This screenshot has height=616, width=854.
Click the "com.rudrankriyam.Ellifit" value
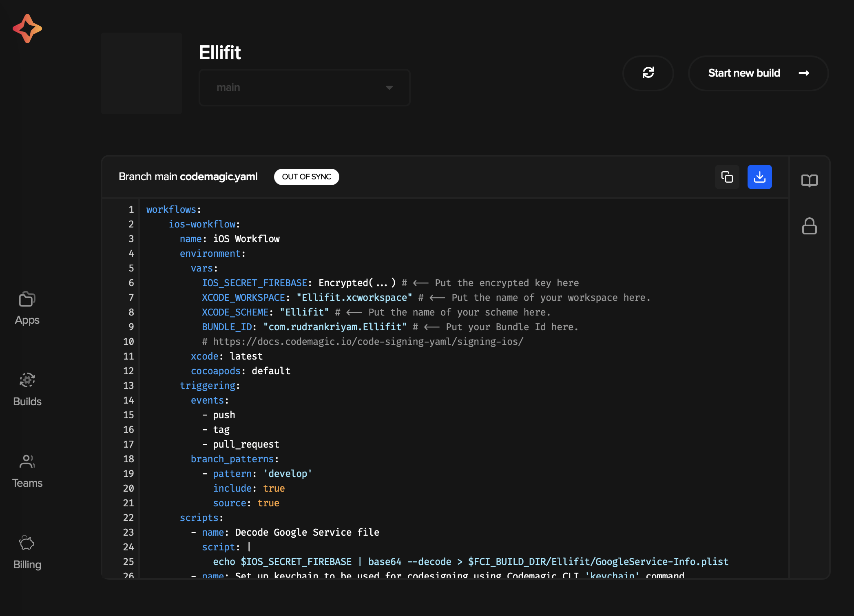pos(335,327)
